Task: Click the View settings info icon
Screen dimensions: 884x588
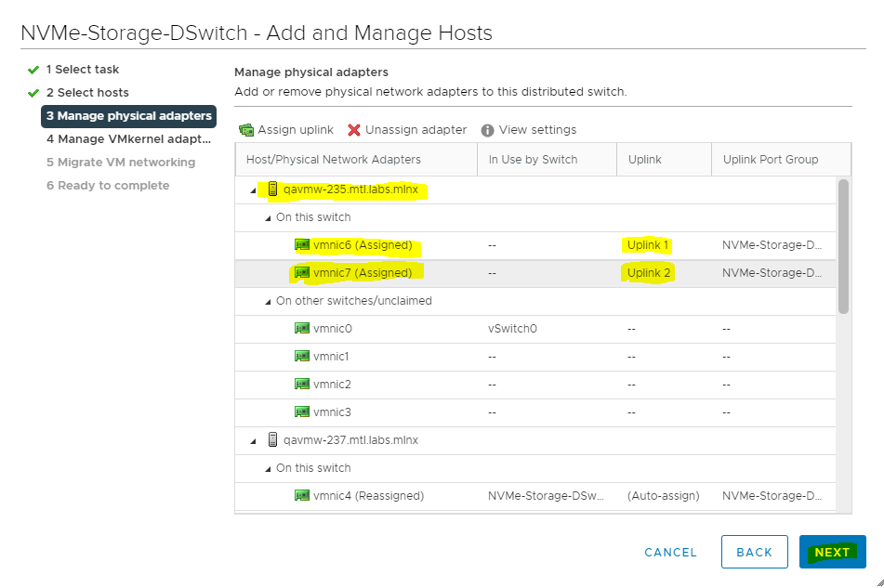Action: 488,130
